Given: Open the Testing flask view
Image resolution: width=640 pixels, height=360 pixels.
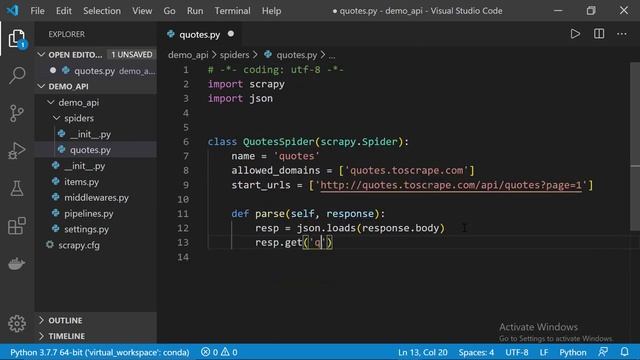Looking at the screenshot, I should click(x=17, y=188).
